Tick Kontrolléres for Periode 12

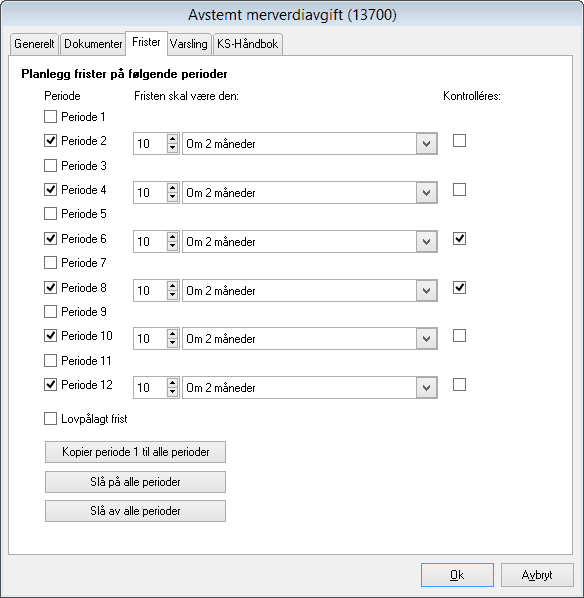coord(459,384)
